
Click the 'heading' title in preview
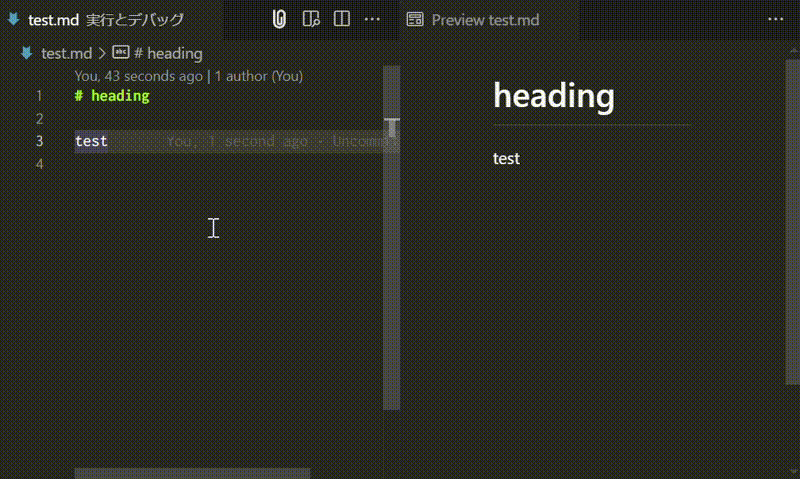tap(554, 95)
